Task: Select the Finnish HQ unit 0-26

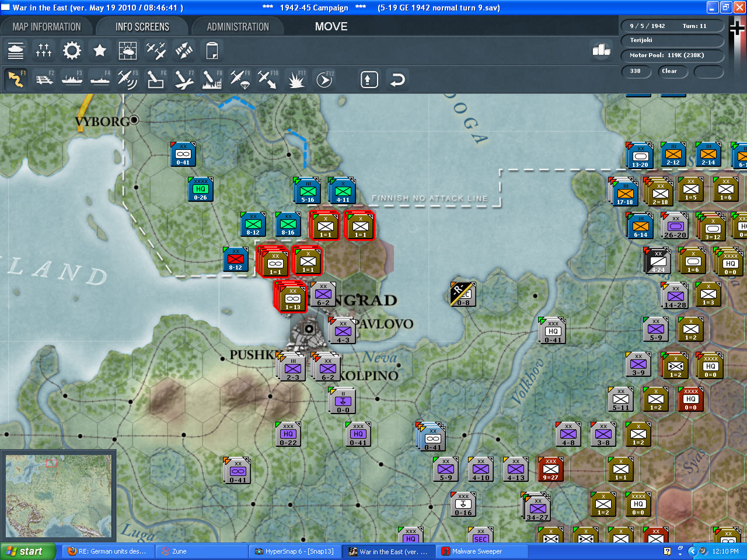Action: pos(200,190)
